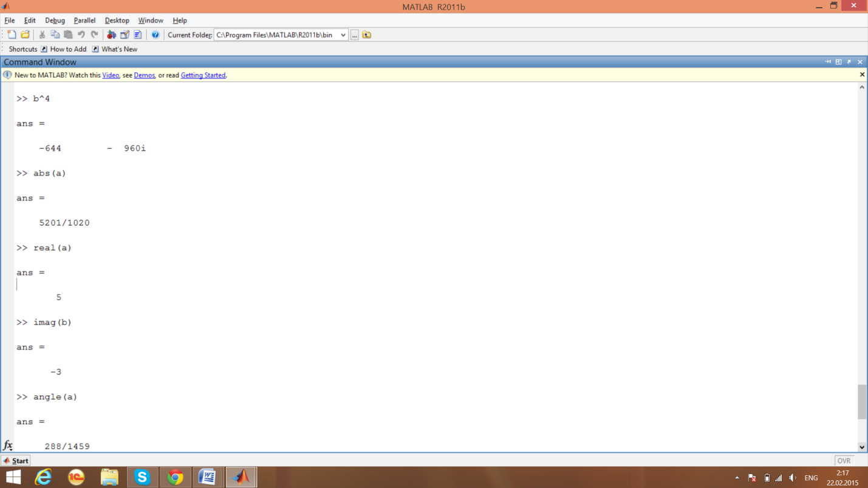
Task: Click the '>> real(a)' command line
Action: tap(44, 248)
